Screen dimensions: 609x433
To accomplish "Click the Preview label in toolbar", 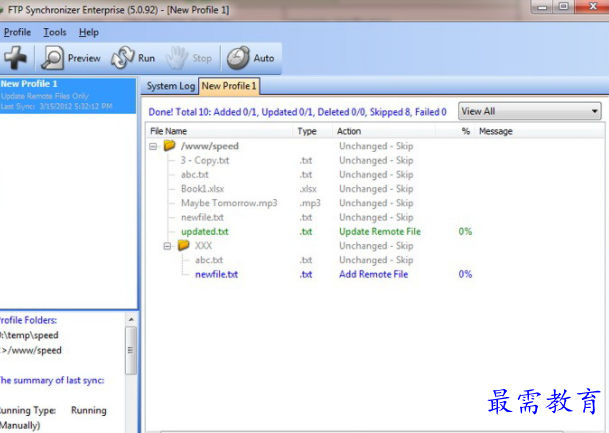I will [x=84, y=58].
